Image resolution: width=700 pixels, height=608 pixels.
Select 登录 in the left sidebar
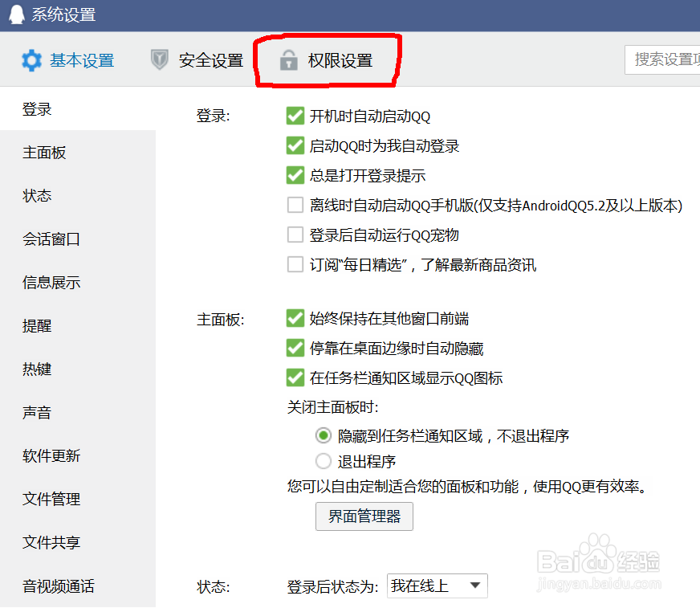[78, 109]
